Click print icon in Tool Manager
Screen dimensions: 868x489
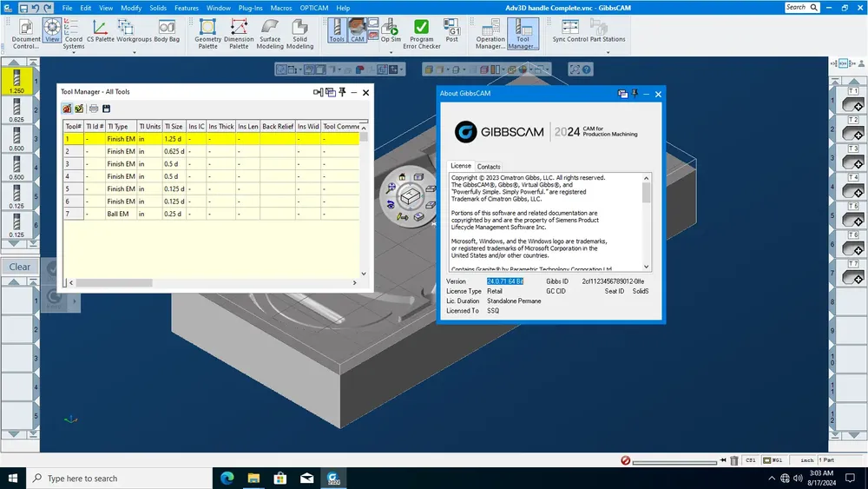94,109
